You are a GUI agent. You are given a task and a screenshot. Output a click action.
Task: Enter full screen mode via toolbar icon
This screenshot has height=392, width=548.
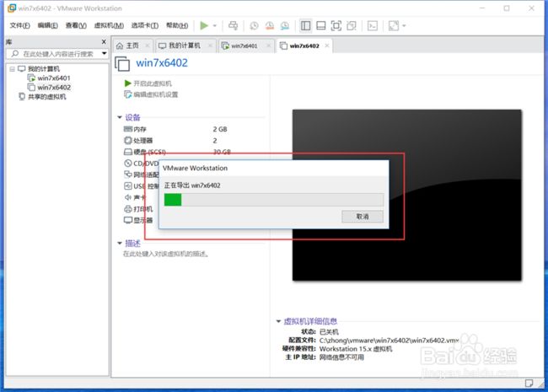tap(336, 26)
